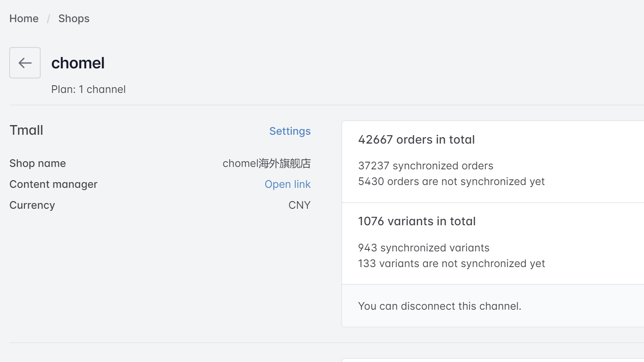The width and height of the screenshot is (644, 362).
Task: Click the 943 synchronized variants line
Action: tap(424, 248)
